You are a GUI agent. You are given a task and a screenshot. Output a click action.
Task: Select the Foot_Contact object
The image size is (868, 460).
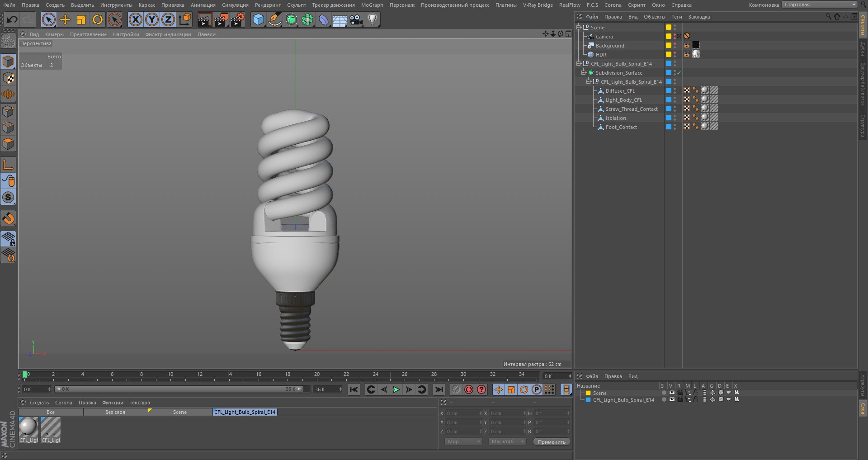point(621,127)
